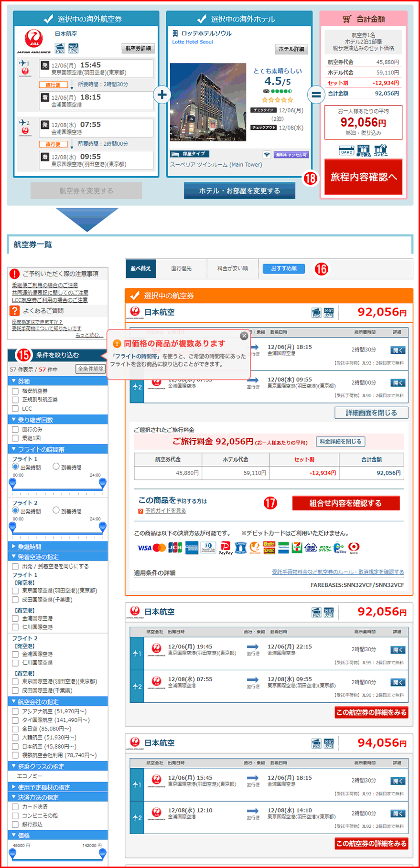
Task: Click the CARD payment icon under total price
Action: pyautogui.click(x=346, y=150)
